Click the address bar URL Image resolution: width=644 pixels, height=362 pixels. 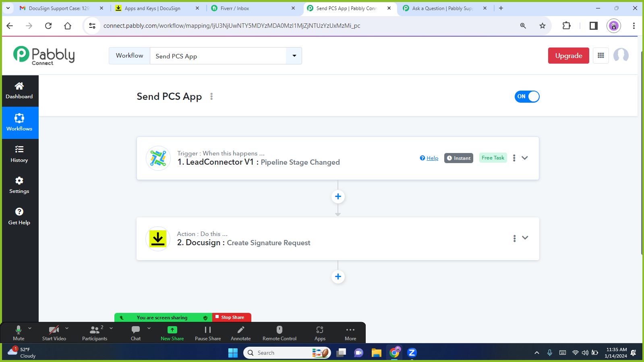click(232, 26)
